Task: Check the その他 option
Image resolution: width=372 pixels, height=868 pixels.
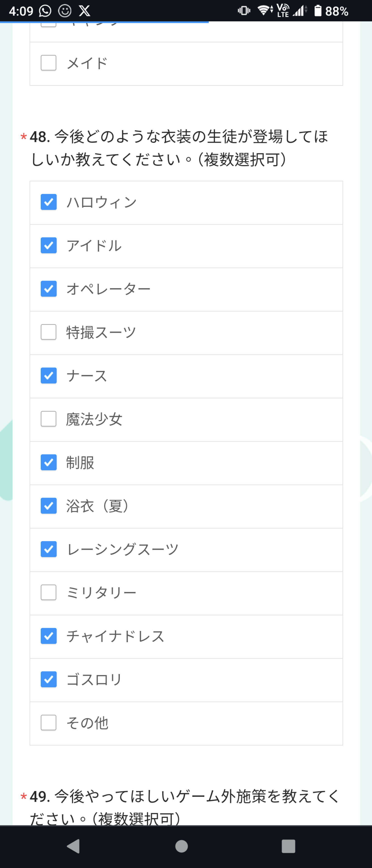Action: [x=49, y=723]
